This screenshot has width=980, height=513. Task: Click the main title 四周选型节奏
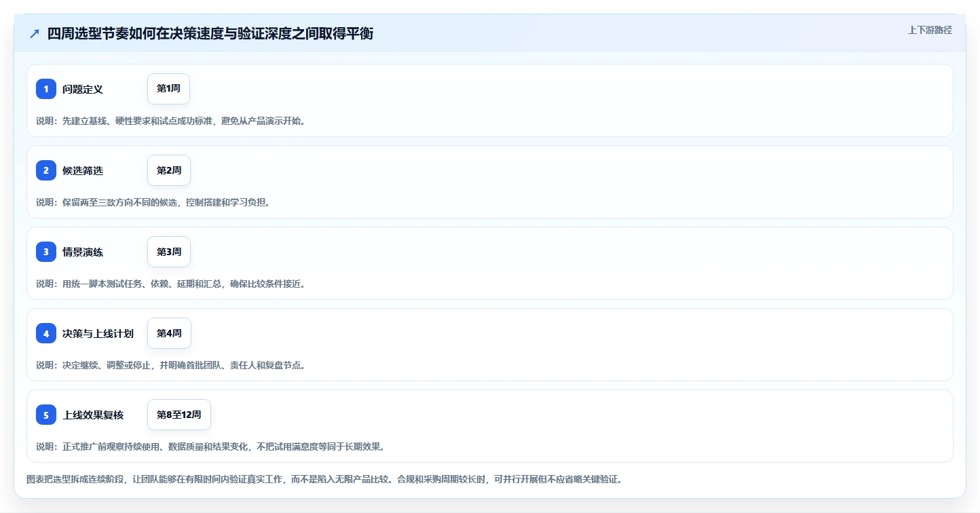pyautogui.click(x=210, y=33)
